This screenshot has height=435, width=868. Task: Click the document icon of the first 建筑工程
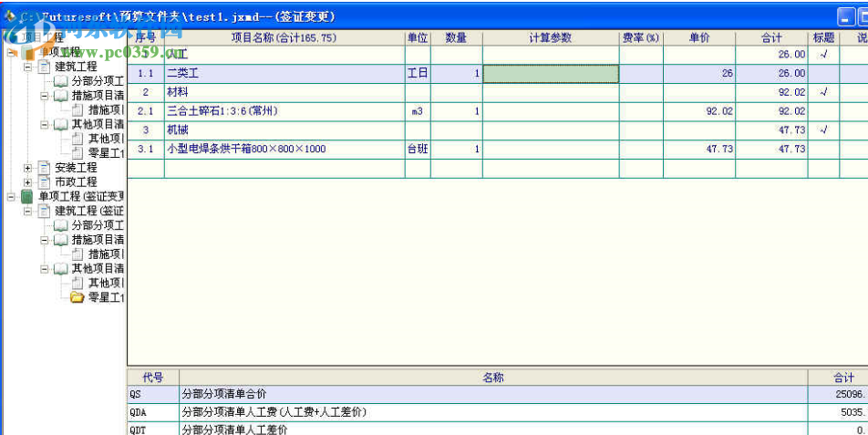pos(45,67)
